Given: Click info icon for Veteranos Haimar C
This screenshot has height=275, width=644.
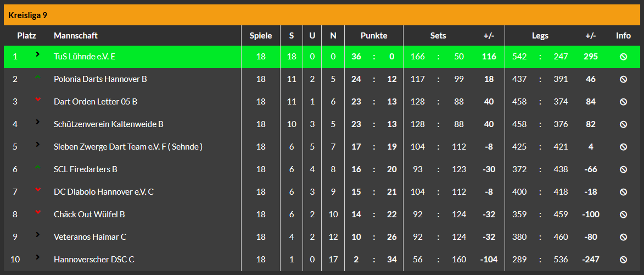Looking at the screenshot, I should click(623, 237).
